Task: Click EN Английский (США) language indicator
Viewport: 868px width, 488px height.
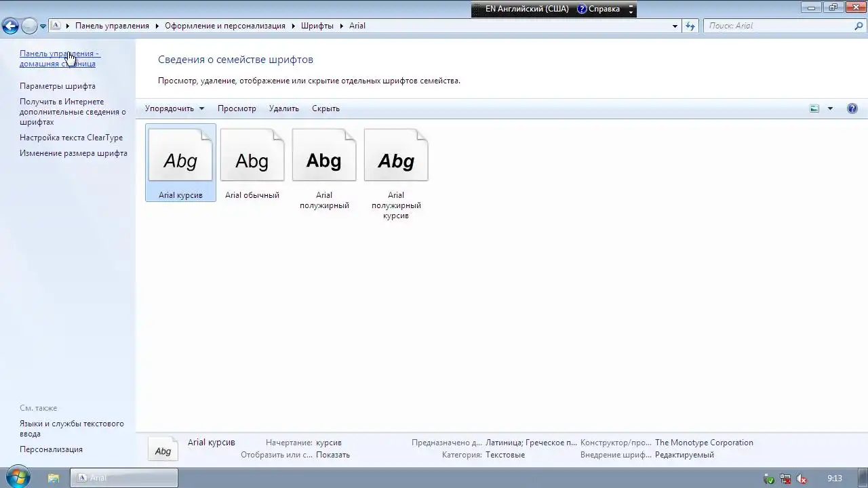Action: pos(527,9)
